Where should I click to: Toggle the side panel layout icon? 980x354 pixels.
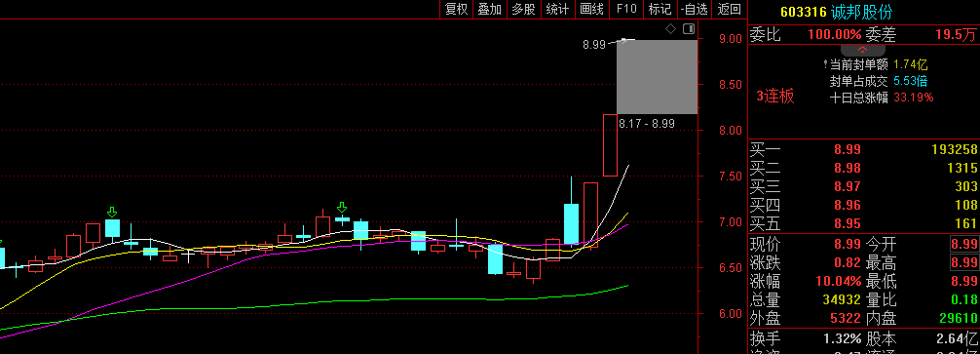(x=689, y=29)
